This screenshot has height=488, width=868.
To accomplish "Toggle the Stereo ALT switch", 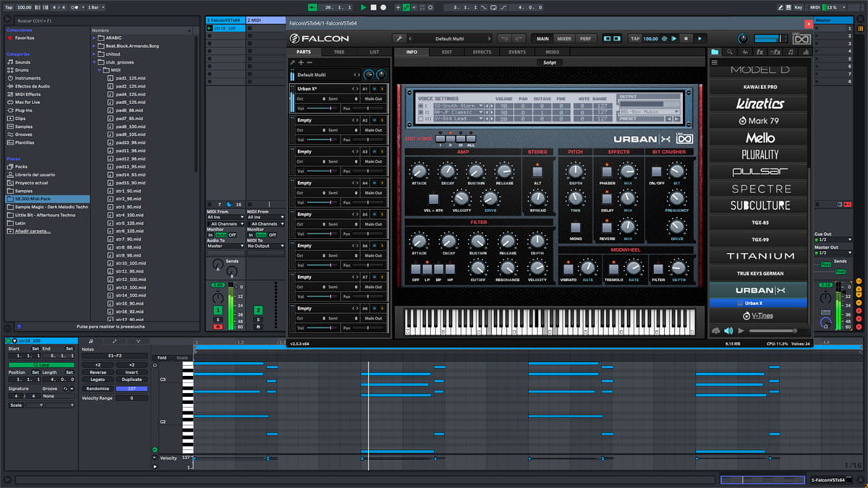I will click(x=537, y=172).
